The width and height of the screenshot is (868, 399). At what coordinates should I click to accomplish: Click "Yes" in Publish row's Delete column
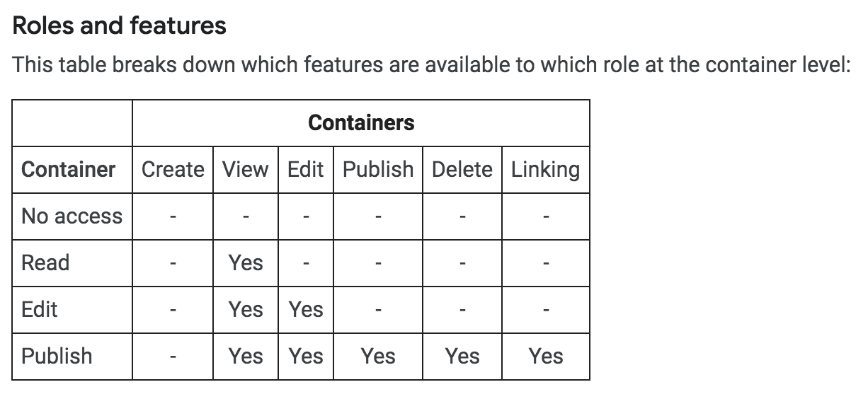462,356
